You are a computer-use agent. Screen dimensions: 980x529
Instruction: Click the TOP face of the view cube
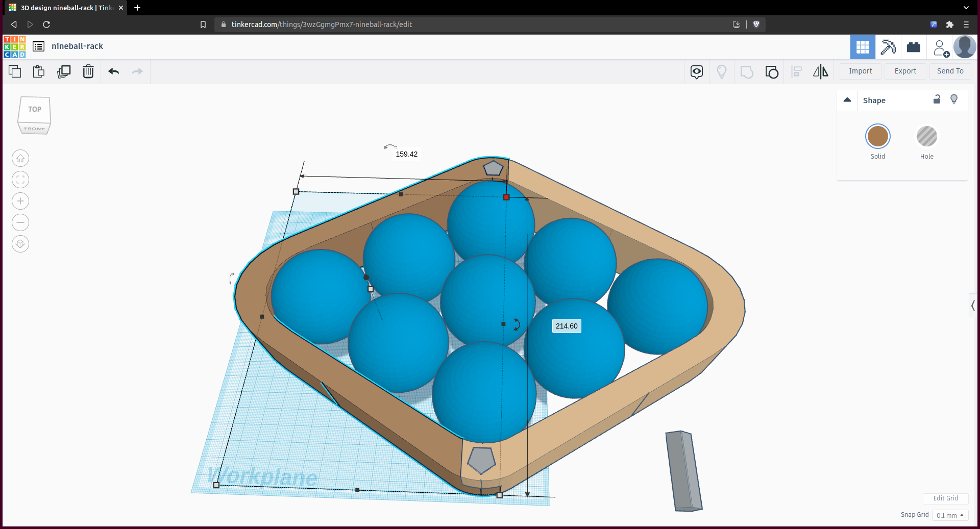point(34,109)
